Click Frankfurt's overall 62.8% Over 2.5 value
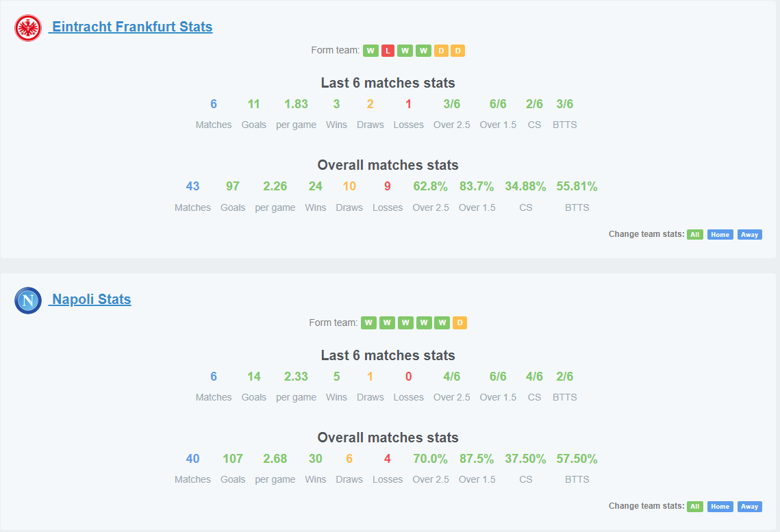780x532 pixels. click(x=430, y=186)
